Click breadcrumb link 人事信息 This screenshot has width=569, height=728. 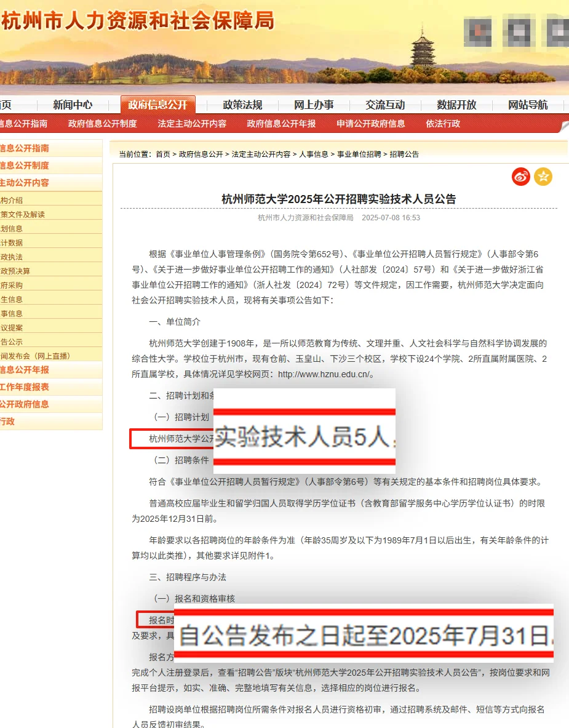[314, 154]
